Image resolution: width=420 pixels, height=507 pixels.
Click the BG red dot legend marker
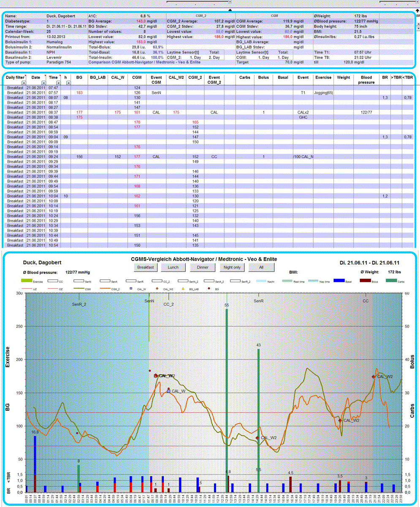209,288
